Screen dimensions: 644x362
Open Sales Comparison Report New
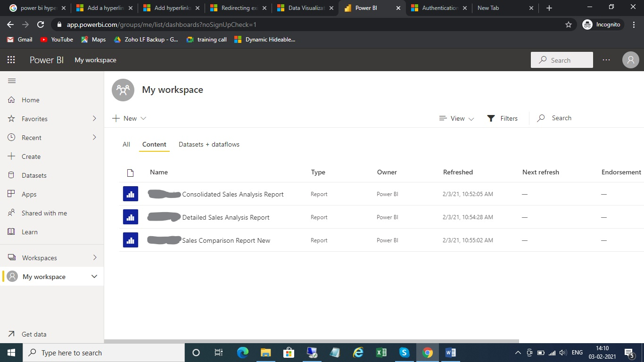(226, 240)
